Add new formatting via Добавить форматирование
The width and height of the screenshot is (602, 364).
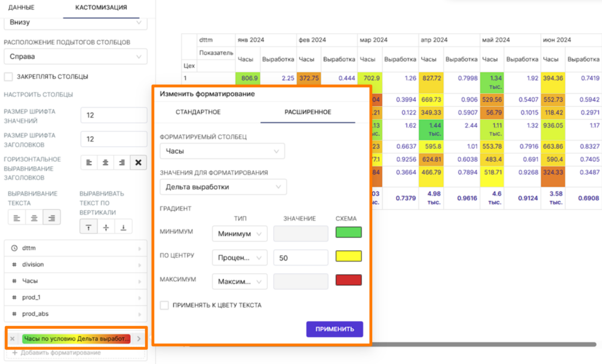point(56,352)
